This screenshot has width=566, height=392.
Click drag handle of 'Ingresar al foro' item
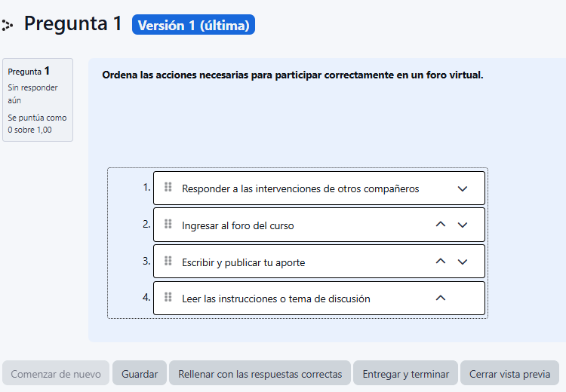(168, 225)
